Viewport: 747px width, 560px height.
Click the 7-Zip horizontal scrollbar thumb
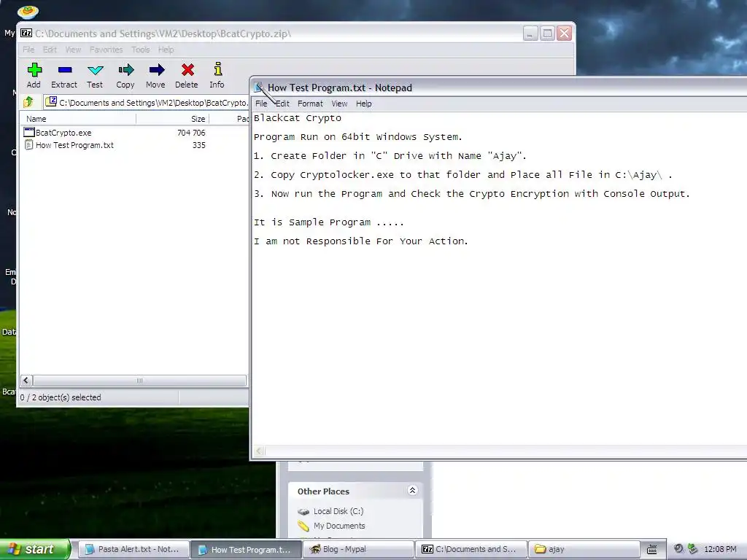point(139,381)
